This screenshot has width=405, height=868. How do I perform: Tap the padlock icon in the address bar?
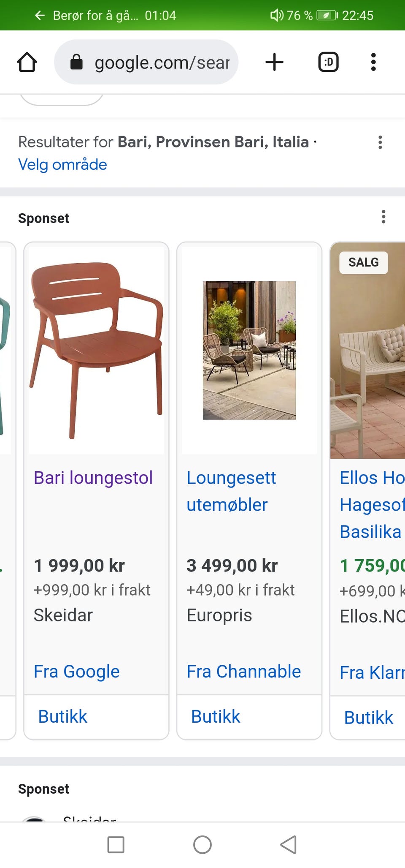tap(76, 62)
